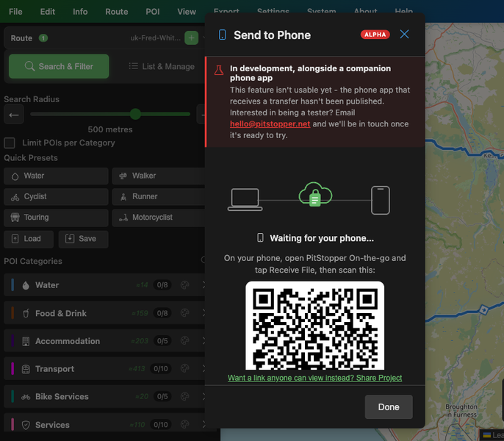Click the Load presets button
Image resolution: width=504 pixels, height=441 pixels.
click(29, 239)
